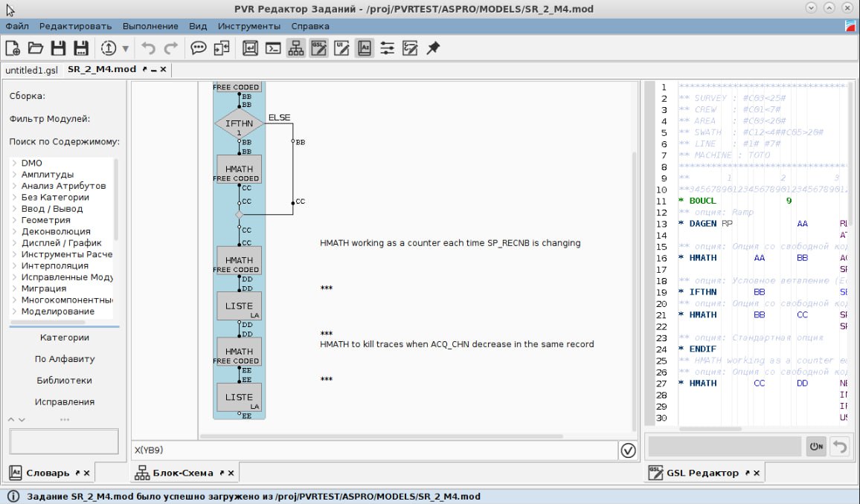Switch to the untitled1.gsl tab

[31, 70]
